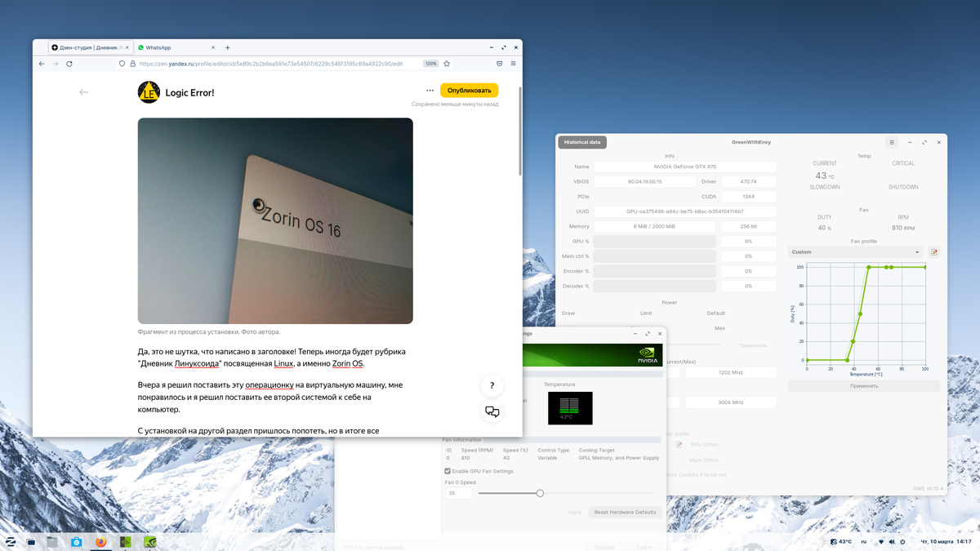The height and width of the screenshot is (551, 980).
Task: Switch to Firefox from the taskbar
Action: [101, 541]
